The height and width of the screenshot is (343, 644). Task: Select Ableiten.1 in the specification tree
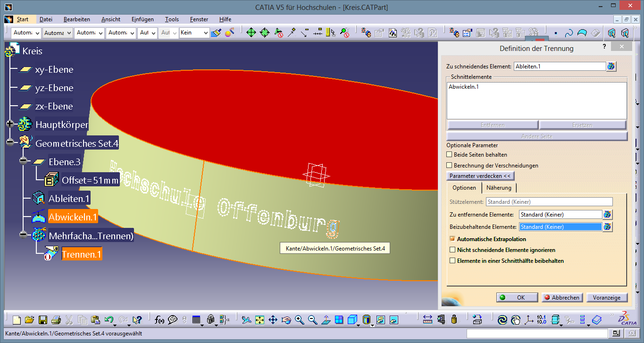click(69, 199)
